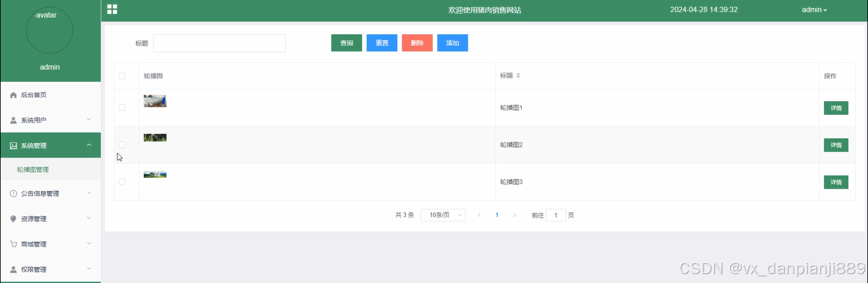This screenshot has height=283, width=868.
Task: Open 详情 for 轮播图1
Action: 836,108
